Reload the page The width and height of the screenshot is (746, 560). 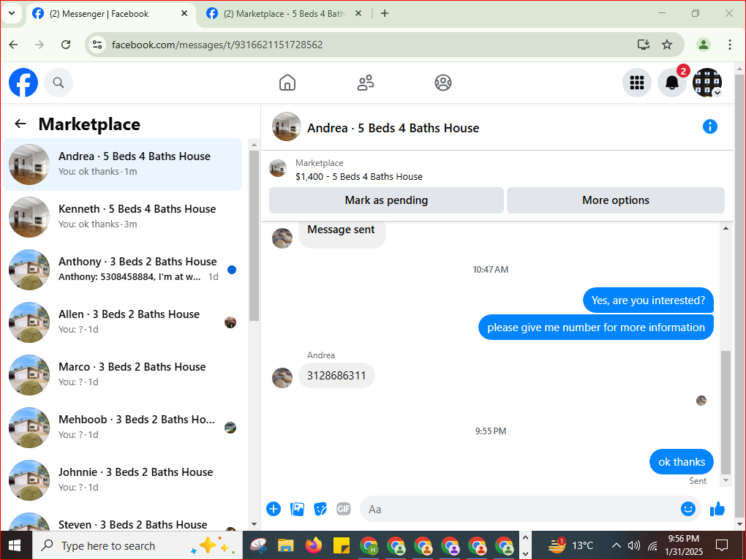66,45
